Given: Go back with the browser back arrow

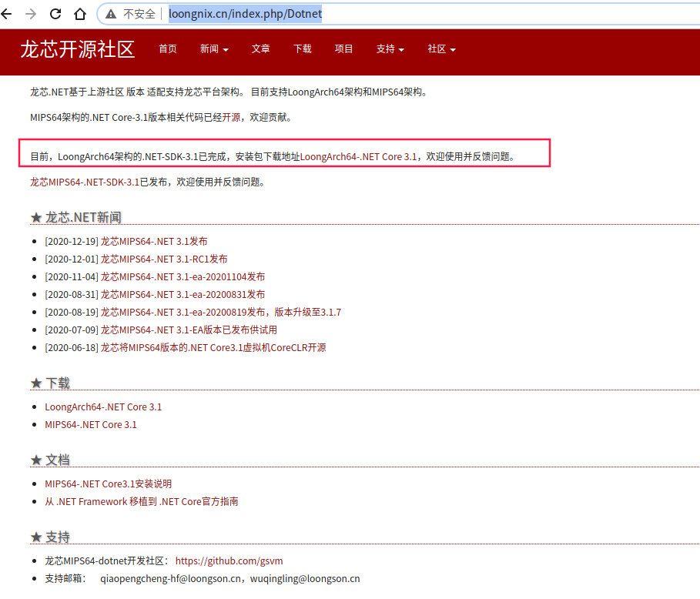Looking at the screenshot, I should [x=6, y=14].
